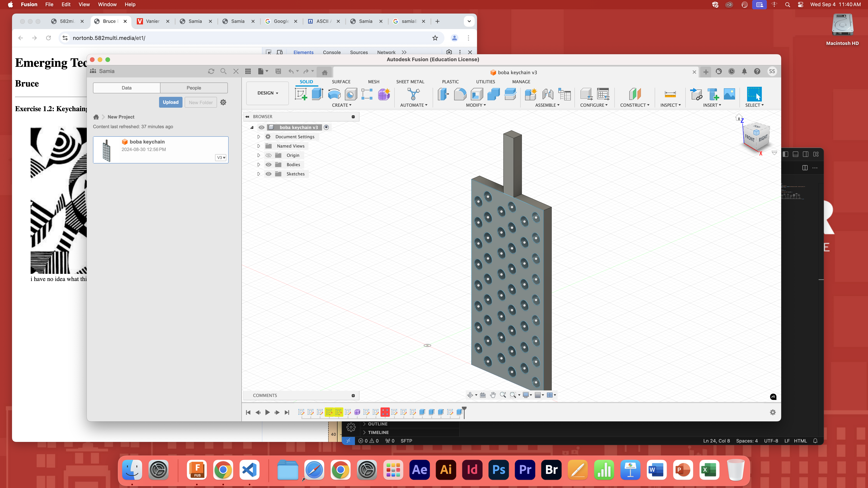
Task: Open the V3 version dropdown
Action: [221, 158]
